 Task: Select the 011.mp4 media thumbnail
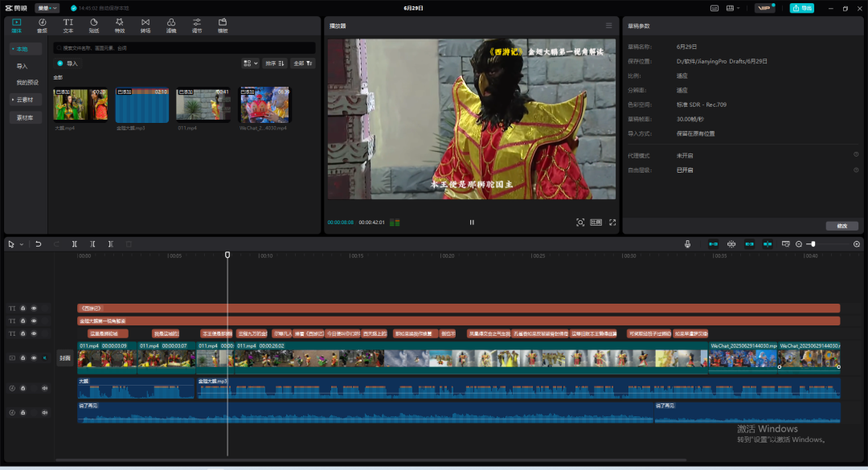[203, 104]
